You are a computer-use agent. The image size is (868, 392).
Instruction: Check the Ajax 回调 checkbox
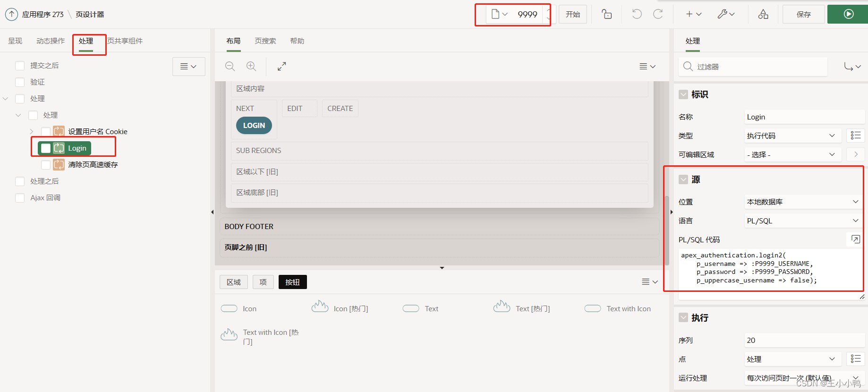point(20,198)
